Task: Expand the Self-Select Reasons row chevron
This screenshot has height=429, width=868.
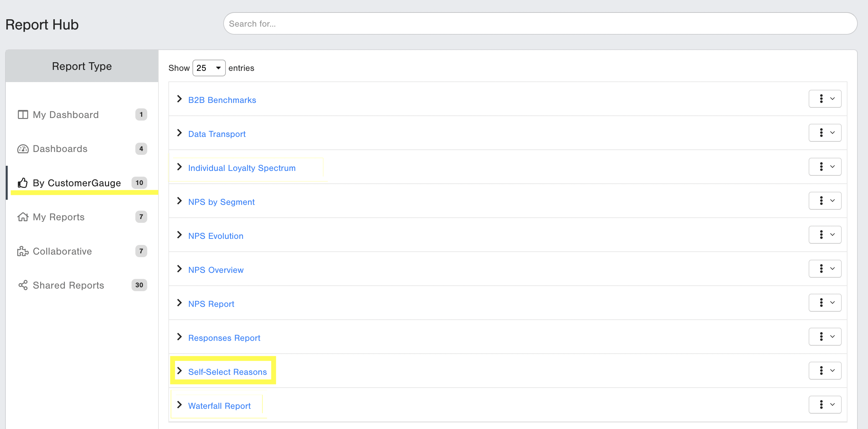Action: [179, 371]
